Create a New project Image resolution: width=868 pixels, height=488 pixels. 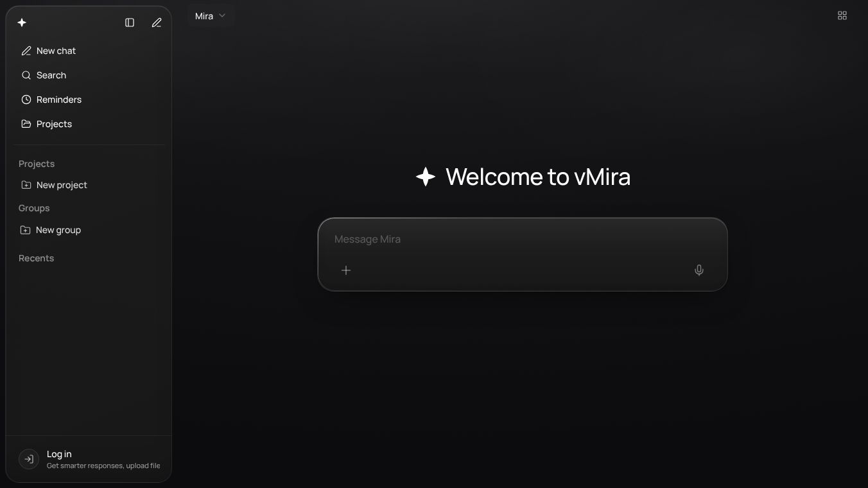(x=89, y=185)
